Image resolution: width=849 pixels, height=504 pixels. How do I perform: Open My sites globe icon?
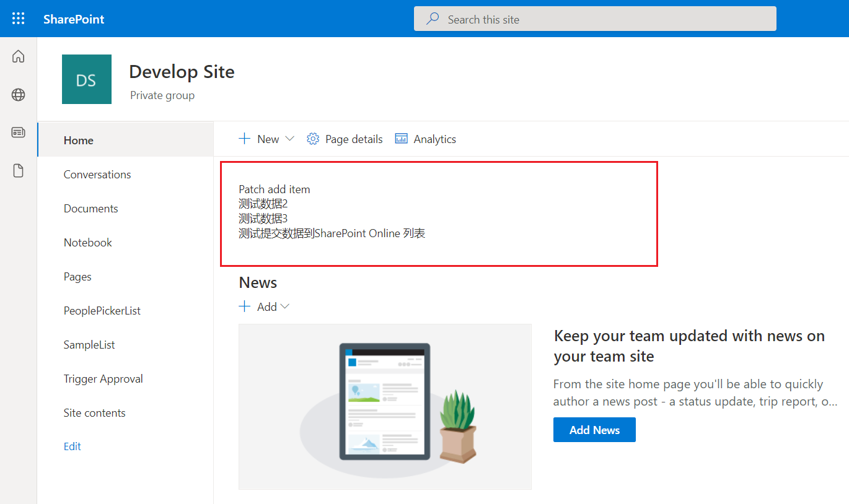19,95
